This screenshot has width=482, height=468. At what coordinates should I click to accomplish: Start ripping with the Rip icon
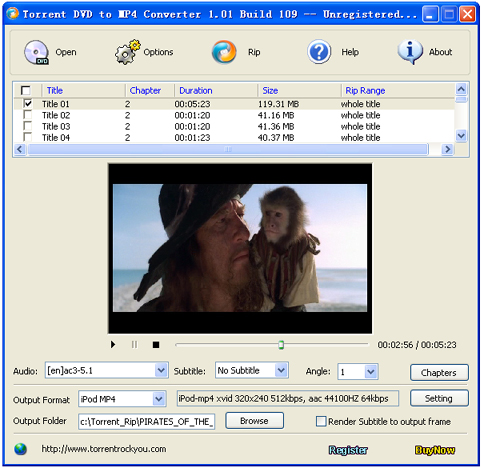pos(224,52)
